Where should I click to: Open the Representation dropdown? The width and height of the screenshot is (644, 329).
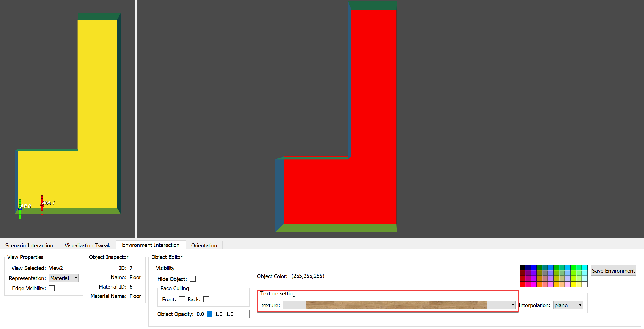[x=64, y=278]
